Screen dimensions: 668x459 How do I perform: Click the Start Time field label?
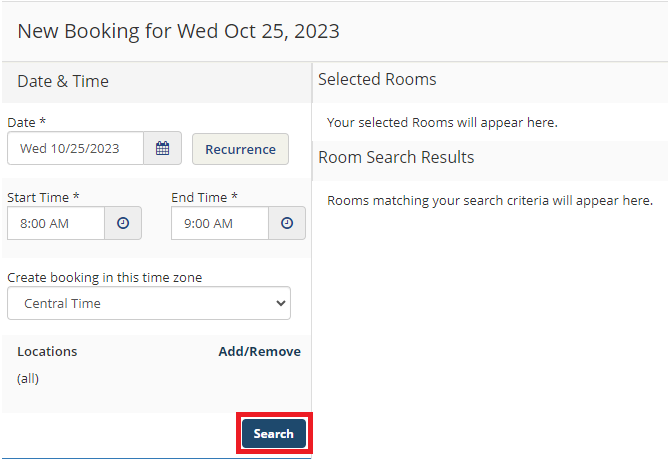point(43,197)
